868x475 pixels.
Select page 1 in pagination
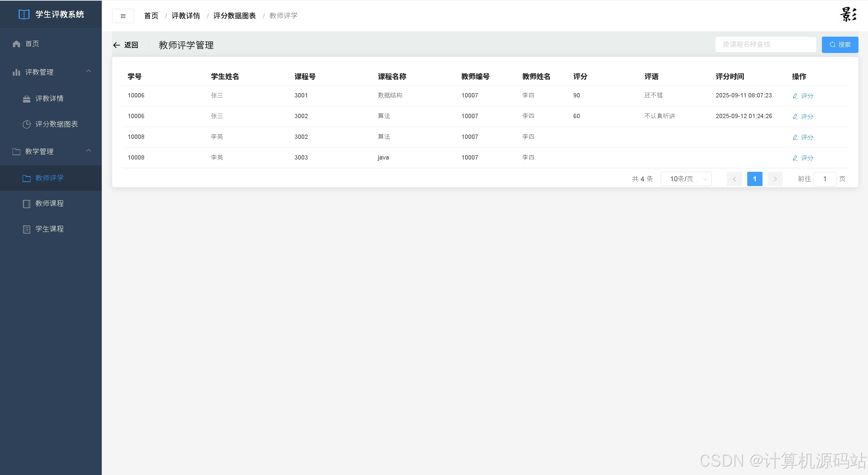tap(755, 179)
